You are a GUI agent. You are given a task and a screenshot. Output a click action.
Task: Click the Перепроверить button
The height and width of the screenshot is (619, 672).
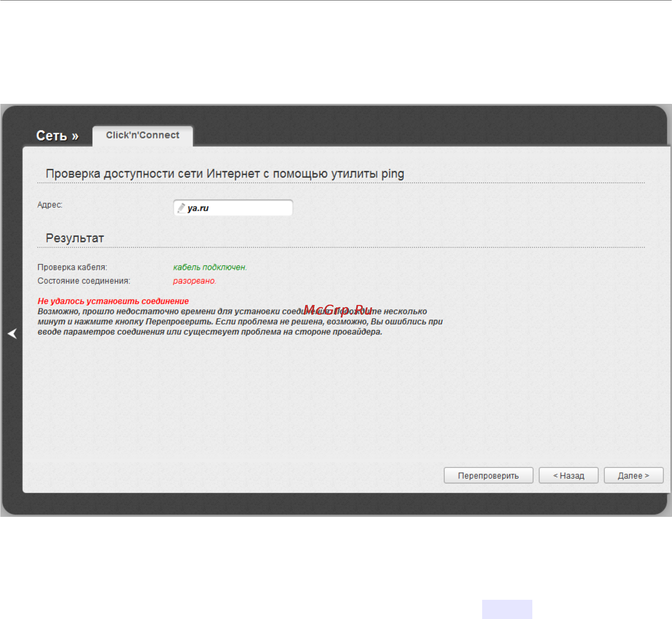pyautogui.click(x=488, y=475)
